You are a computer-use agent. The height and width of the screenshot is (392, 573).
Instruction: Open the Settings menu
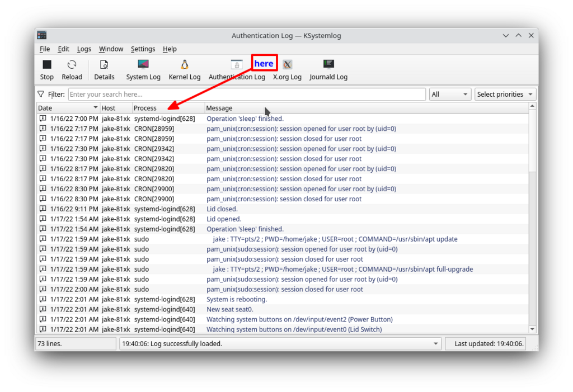coord(143,49)
